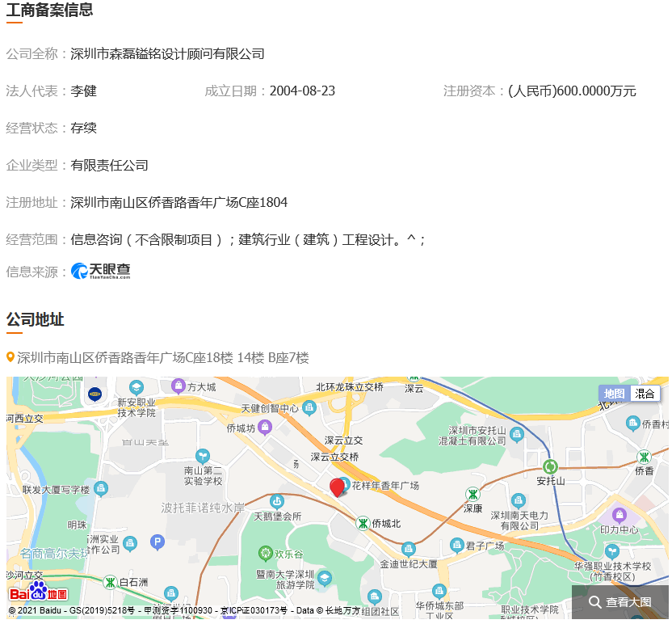Click the red location marker pin on map
This screenshot has height=624, width=672.
point(338,487)
